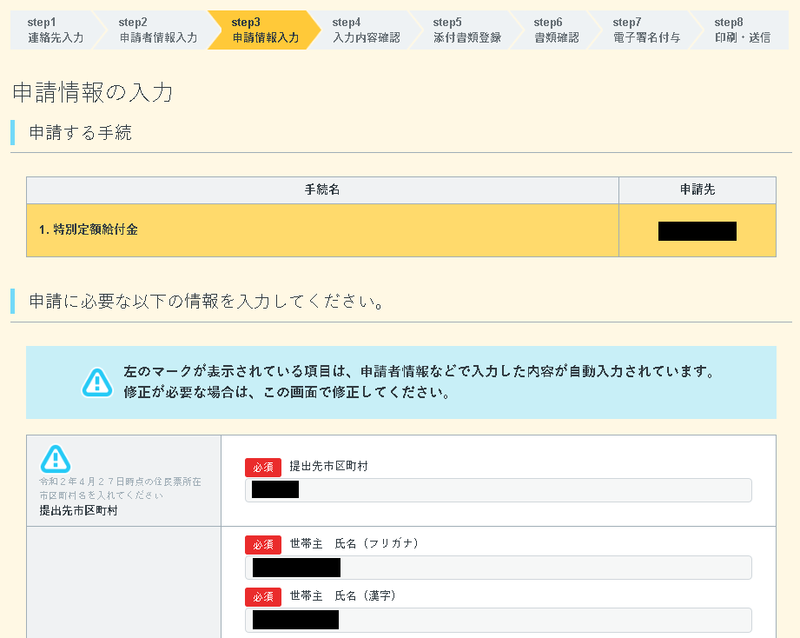The image size is (800, 638).
Task: Click warning icon in blue notice banner
Action: tap(97, 383)
